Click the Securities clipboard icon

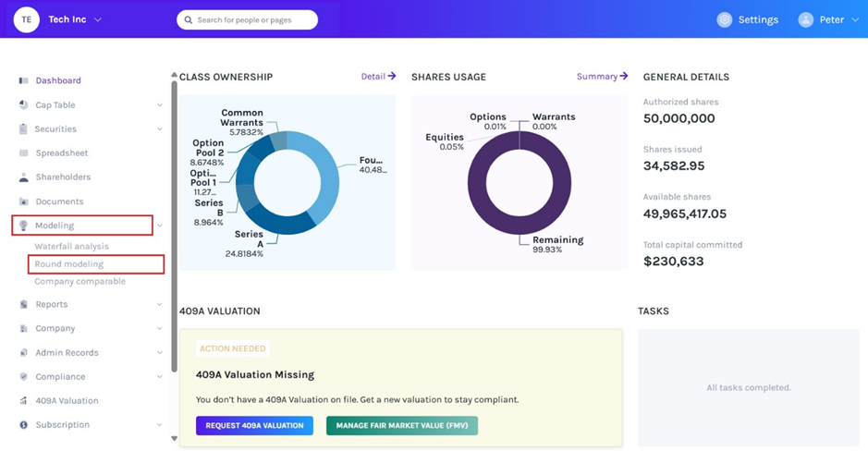pyautogui.click(x=23, y=129)
